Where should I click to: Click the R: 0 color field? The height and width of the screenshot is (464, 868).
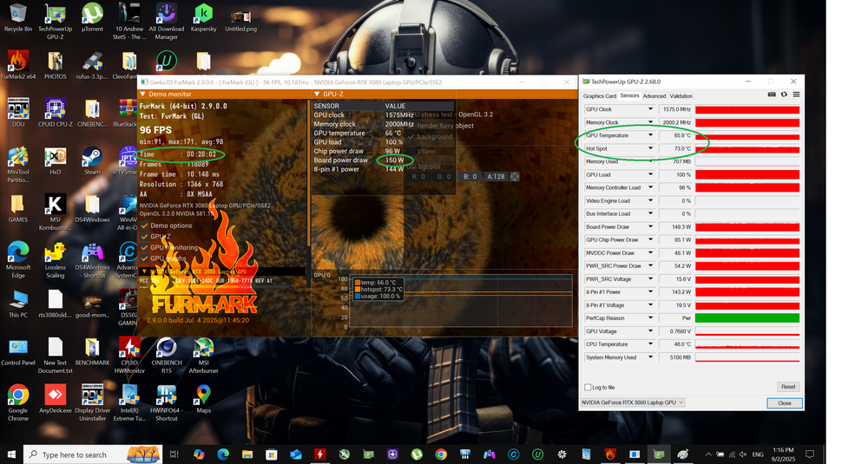pos(418,176)
